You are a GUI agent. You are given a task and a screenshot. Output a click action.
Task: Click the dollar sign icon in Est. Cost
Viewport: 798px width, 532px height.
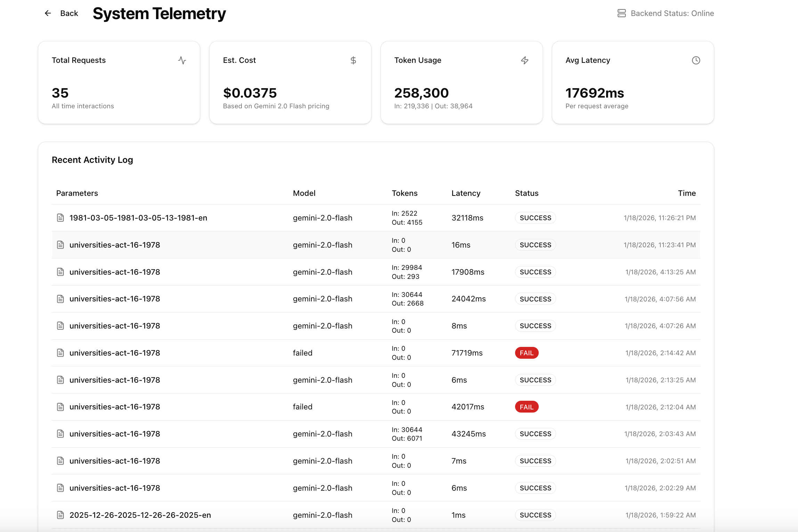pos(353,60)
